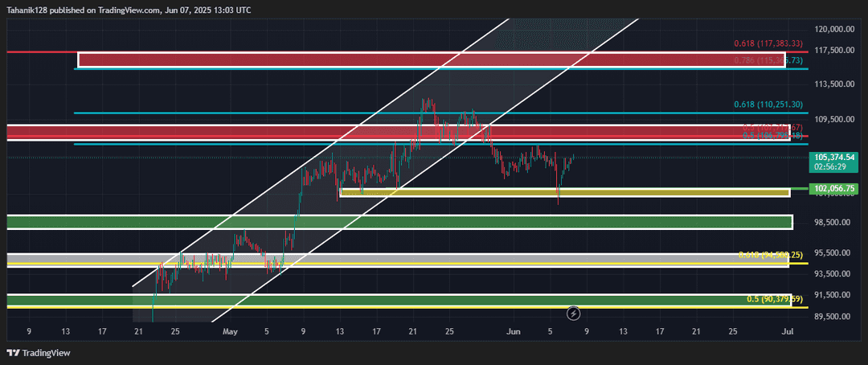Click the current price label 105,374.54
The width and height of the screenshot is (868, 365).
click(835, 157)
